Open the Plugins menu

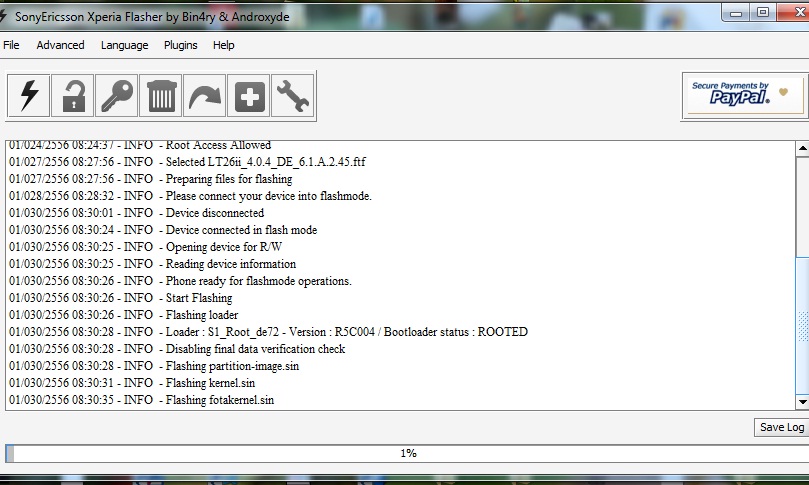tap(181, 45)
